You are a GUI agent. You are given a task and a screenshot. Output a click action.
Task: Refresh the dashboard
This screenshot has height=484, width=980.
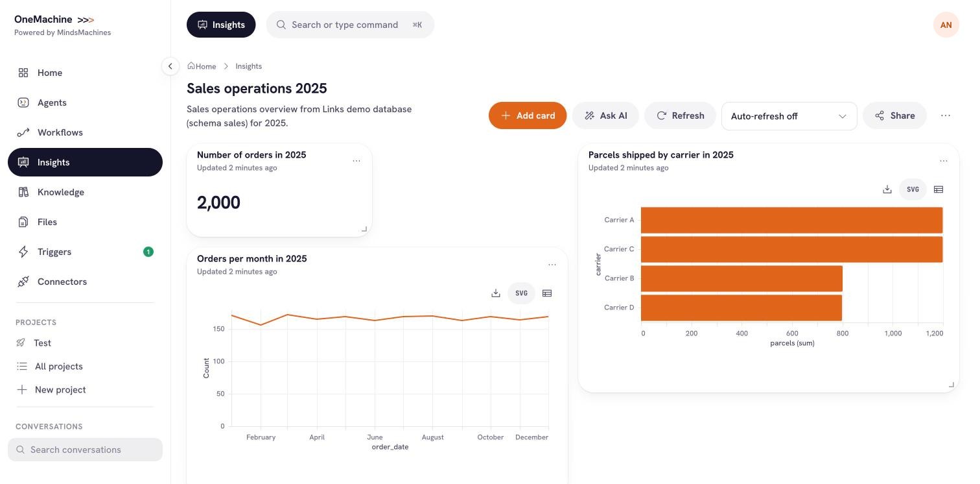[x=680, y=115]
